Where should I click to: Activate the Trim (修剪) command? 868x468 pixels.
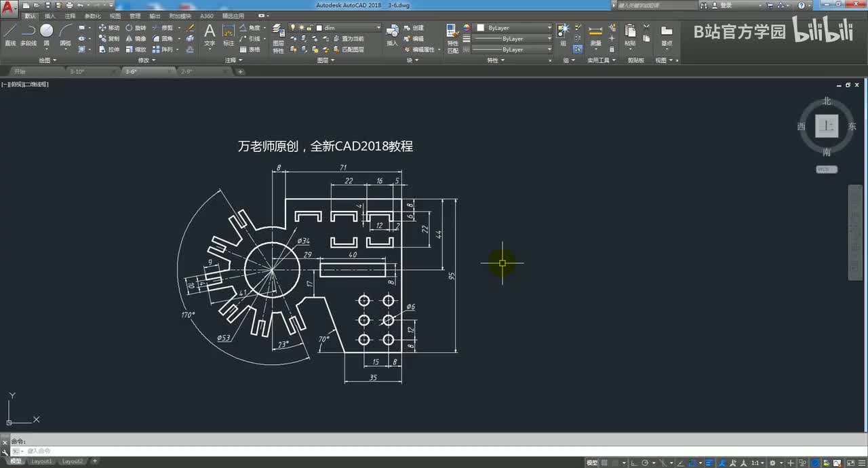[162, 28]
